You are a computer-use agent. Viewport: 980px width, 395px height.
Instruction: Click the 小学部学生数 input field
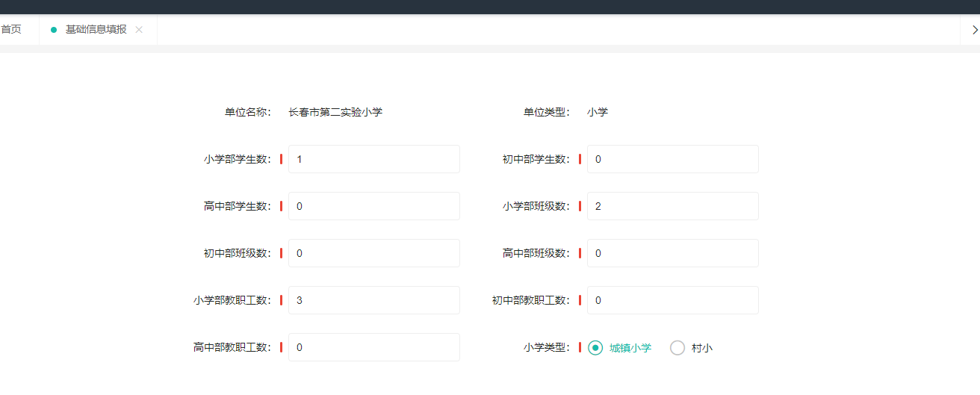(374, 159)
